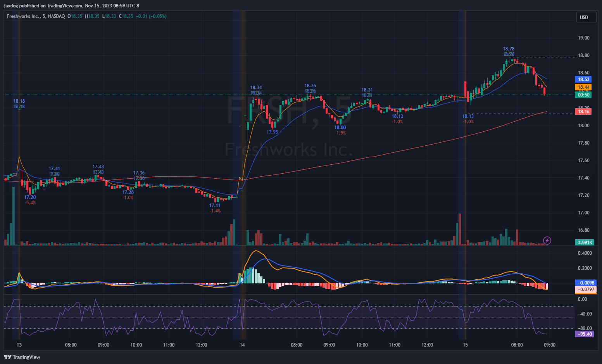Click the 18.00 swing low annotation
Image resolution: width=602 pixels, height=364 pixels.
coord(340,128)
